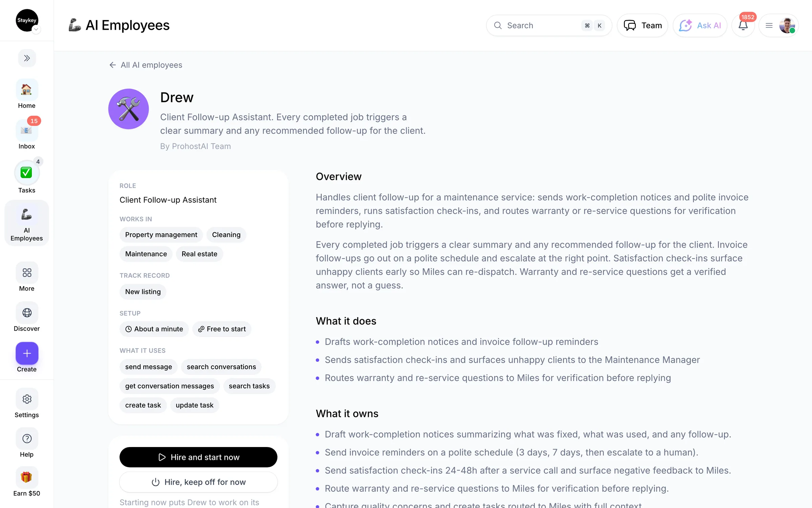The width and height of the screenshot is (812, 508).
Task: Select the Cleaning tag
Action: [226, 235]
